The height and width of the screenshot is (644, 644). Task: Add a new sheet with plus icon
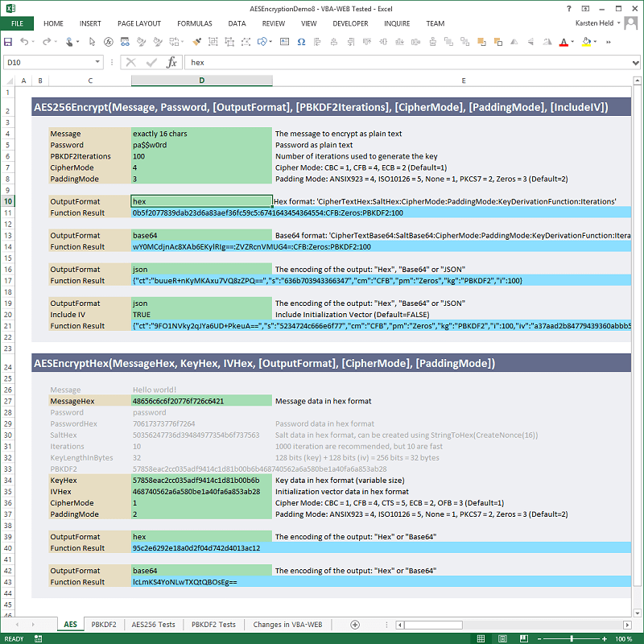(x=355, y=624)
